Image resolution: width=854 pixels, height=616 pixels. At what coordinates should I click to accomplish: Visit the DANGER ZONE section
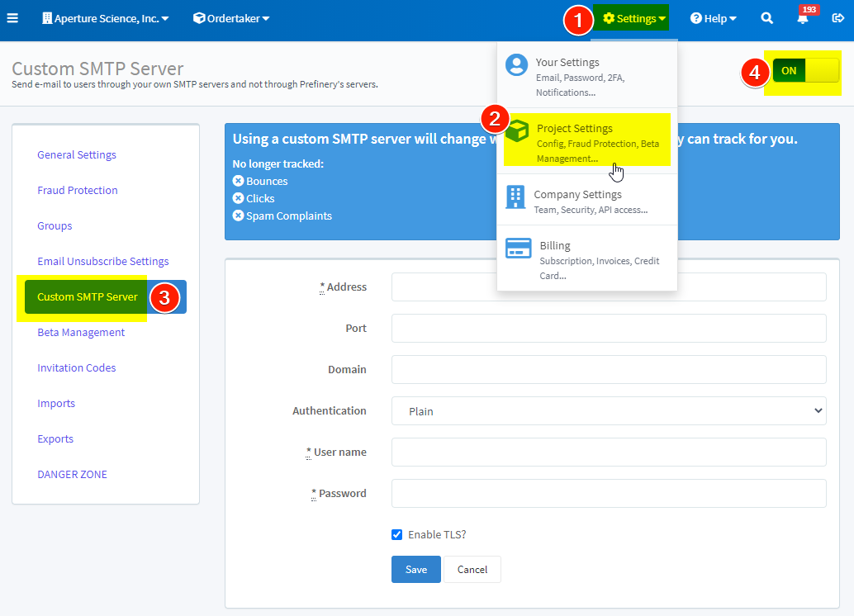pyautogui.click(x=72, y=474)
